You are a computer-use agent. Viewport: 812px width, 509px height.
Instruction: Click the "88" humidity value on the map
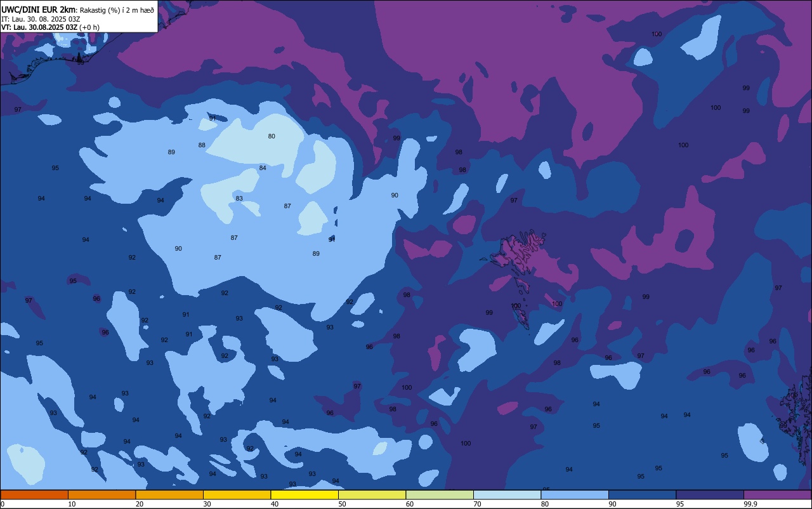[x=202, y=145]
